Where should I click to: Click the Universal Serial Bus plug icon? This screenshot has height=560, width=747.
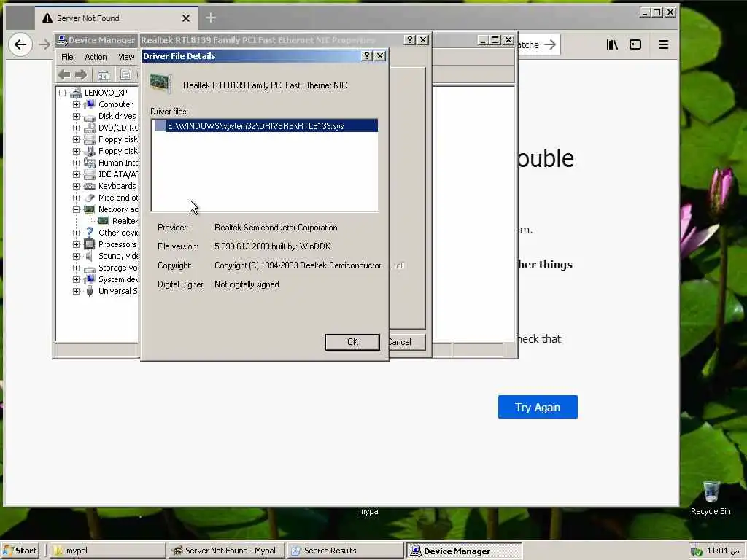[90, 291]
